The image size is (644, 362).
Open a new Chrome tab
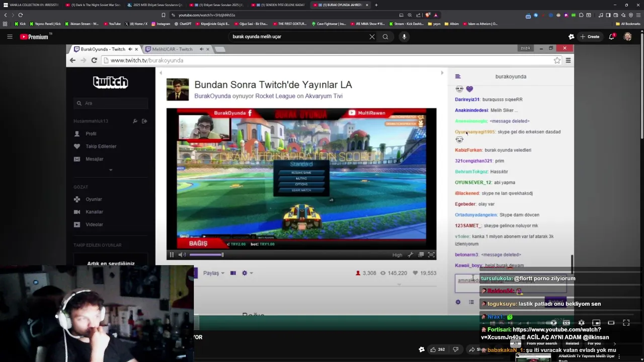pyautogui.click(x=376, y=5)
